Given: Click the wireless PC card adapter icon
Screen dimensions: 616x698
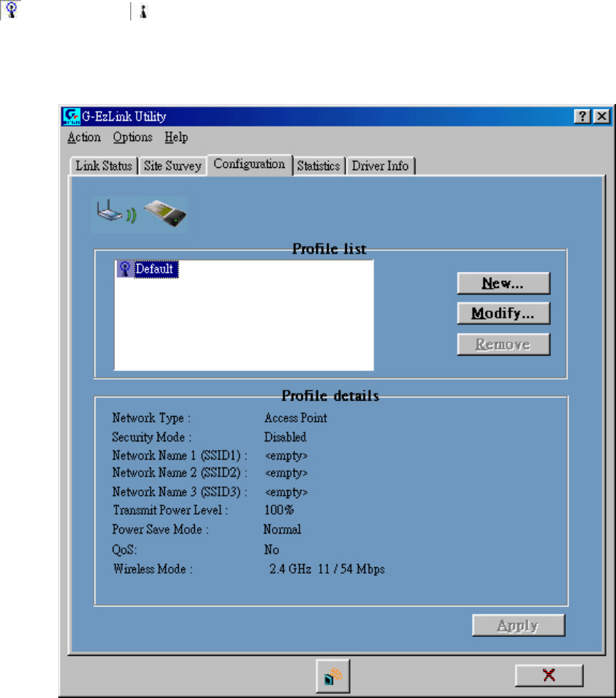Looking at the screenshot, I should (x=165, y=214).
